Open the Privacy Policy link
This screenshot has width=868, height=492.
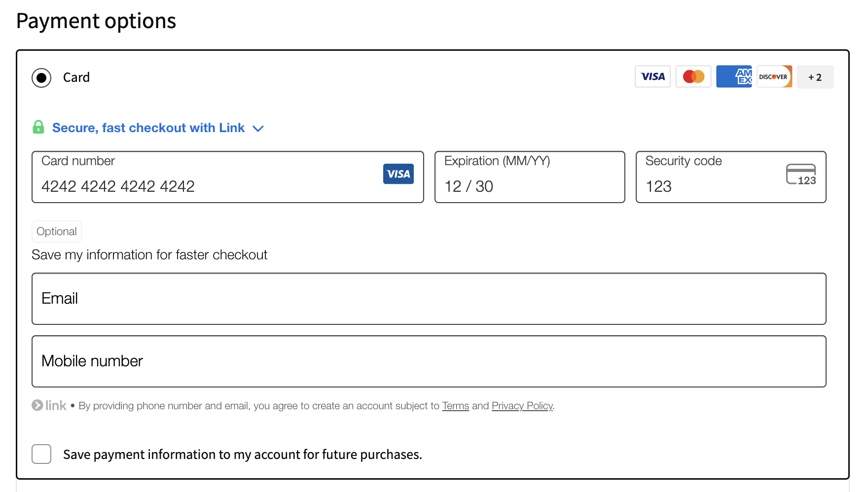click(x=522, y=406)
